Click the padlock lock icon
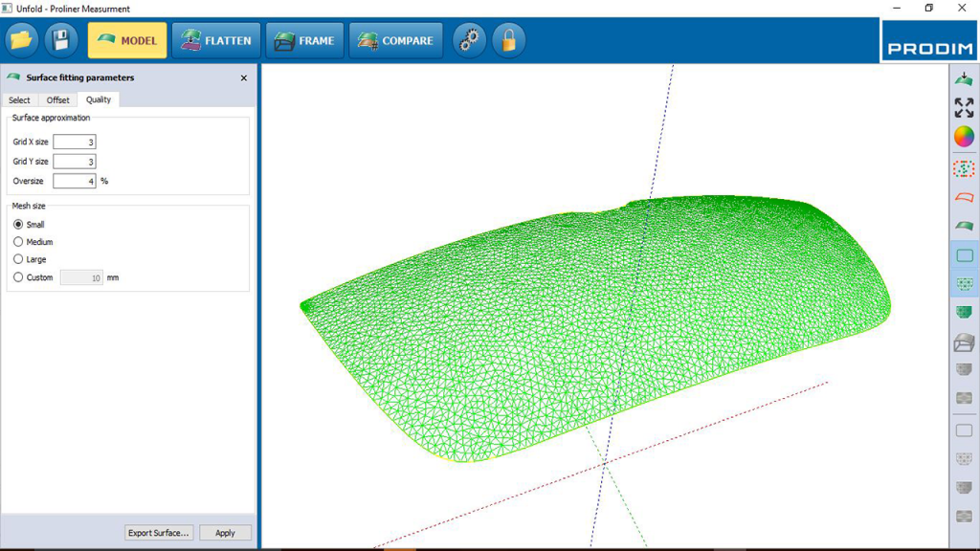This screenshot has width=980, height=551. click(509, 40)
